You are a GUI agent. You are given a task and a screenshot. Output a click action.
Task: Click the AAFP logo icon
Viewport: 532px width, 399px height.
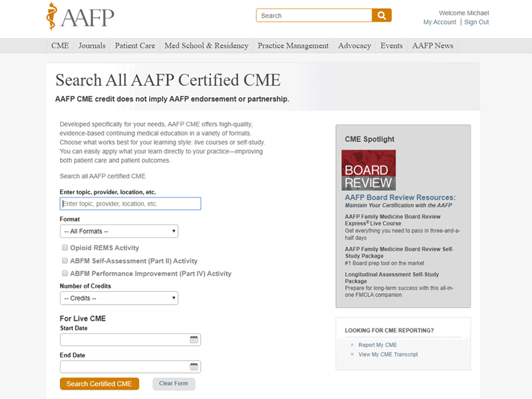pos(52,17)
